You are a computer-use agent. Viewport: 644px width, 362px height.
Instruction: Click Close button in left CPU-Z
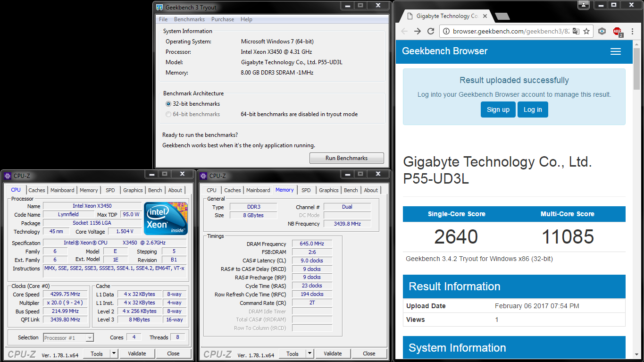(173, 354)
